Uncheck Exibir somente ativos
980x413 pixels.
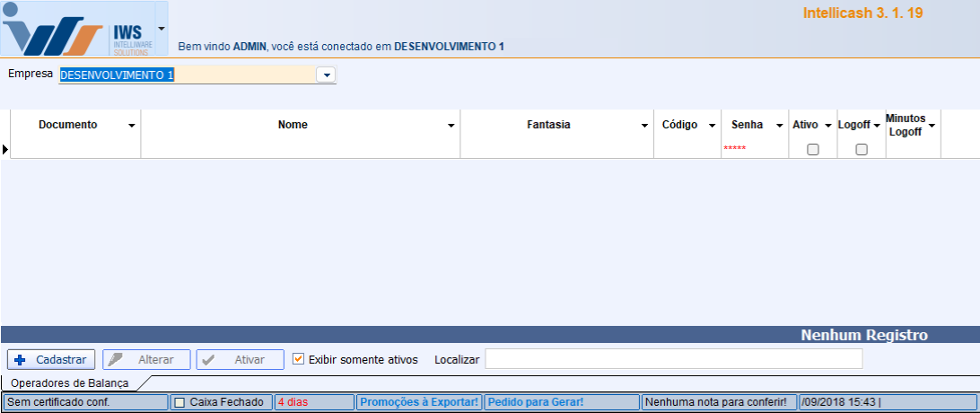[x=299, y=359]
